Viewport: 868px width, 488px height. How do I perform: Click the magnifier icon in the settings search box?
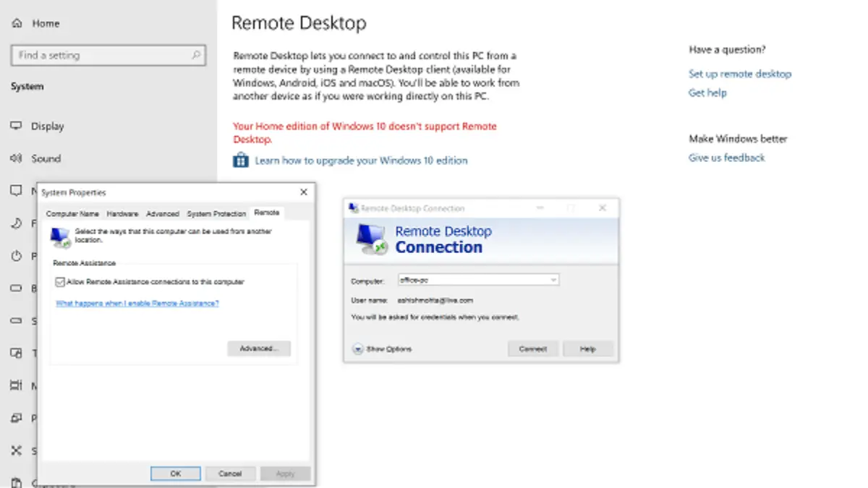[x=195, y=55]
